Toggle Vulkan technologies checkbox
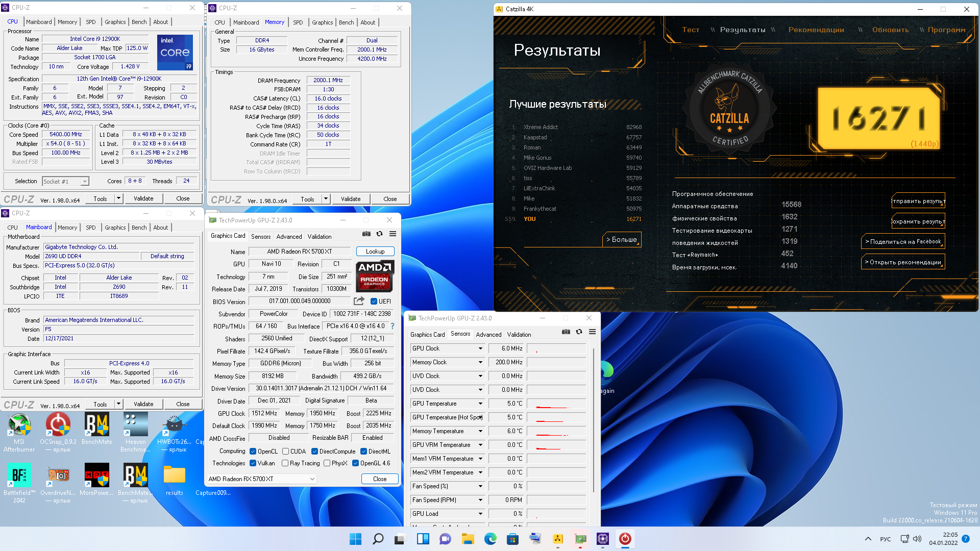This screenshot has width=980, height=551. pyautogui.click(x=253, y=463)
